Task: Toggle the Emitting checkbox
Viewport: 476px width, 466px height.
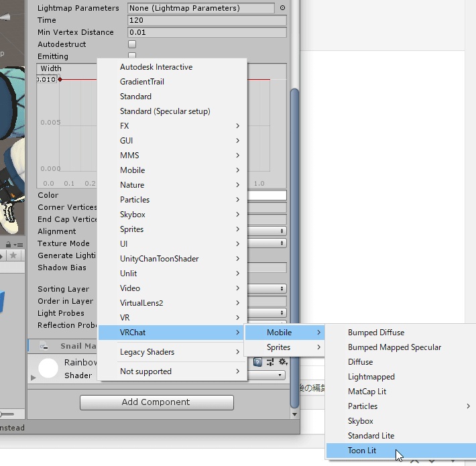Action: 132,56
